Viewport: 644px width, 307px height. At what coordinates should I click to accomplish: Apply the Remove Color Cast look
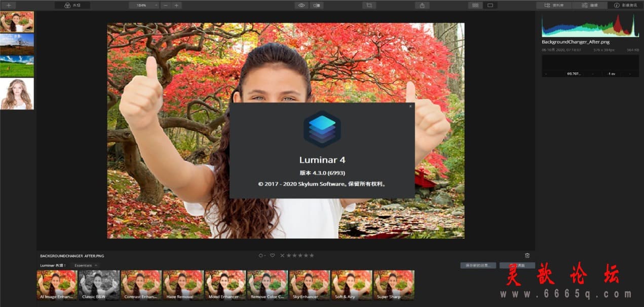268,285
